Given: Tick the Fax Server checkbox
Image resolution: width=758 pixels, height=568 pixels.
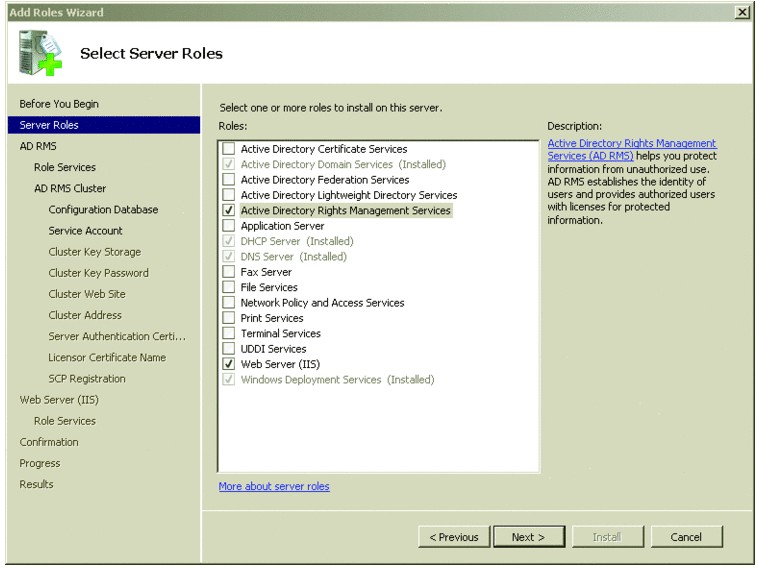Looking at the screenshot, I should [x=229, y=272].
